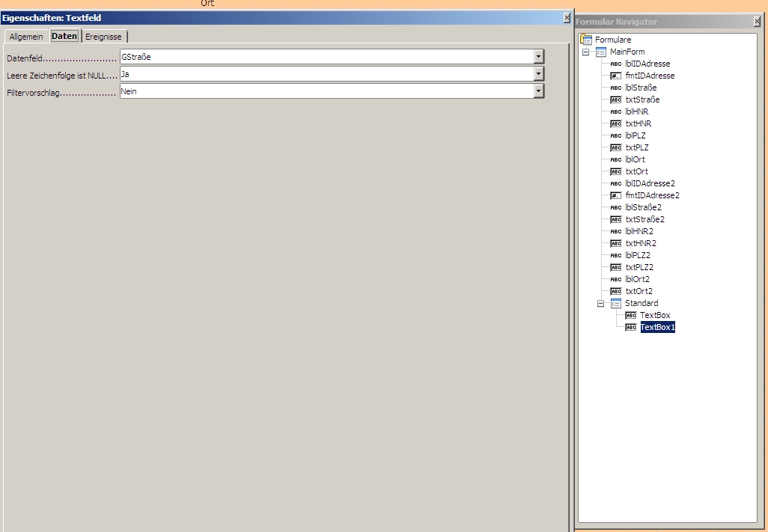
Task: Click the txtStraße text box icon
Action: (x=615, y=100)
